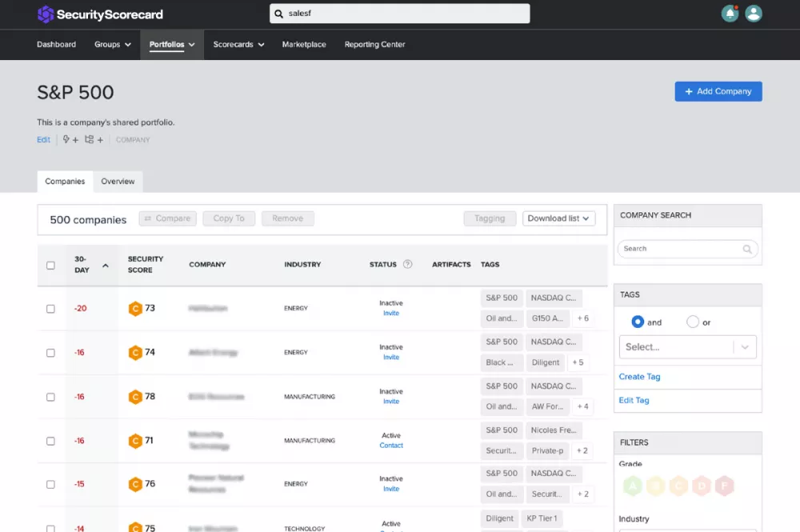Image resolution: width=800 pixels, height=532 pixels.
Task: Click the "Private-p" tag chip
Action: click(x=547, y=450)
